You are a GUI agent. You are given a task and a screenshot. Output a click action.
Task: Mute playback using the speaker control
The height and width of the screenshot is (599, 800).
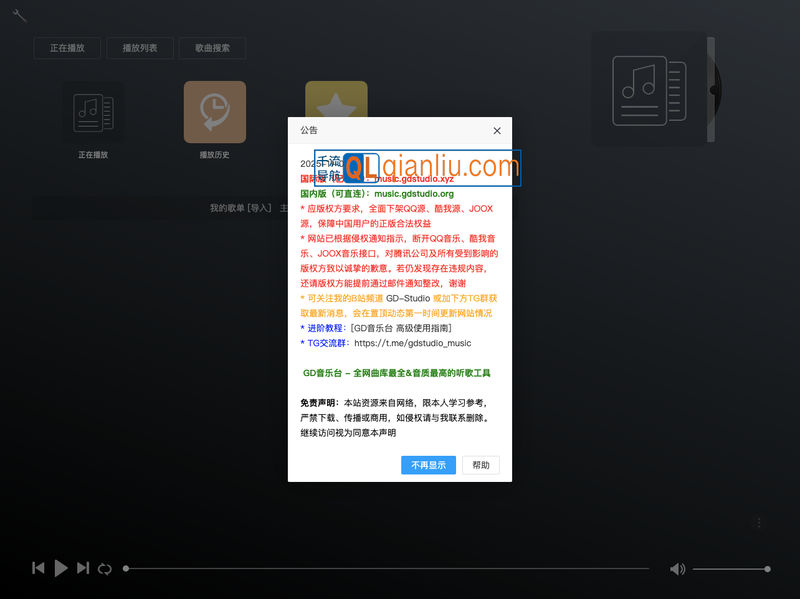[x=678, y=568]
